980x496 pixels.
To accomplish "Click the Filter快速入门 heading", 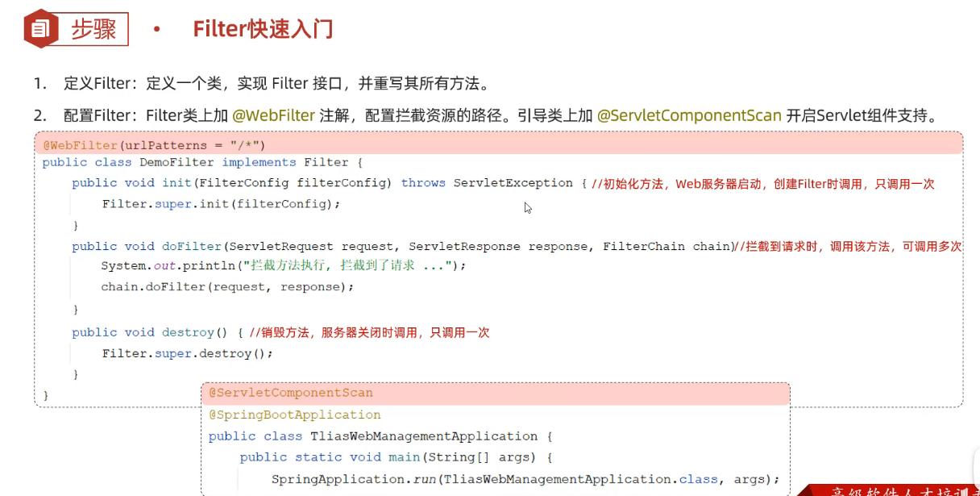I will pos(263,30).
